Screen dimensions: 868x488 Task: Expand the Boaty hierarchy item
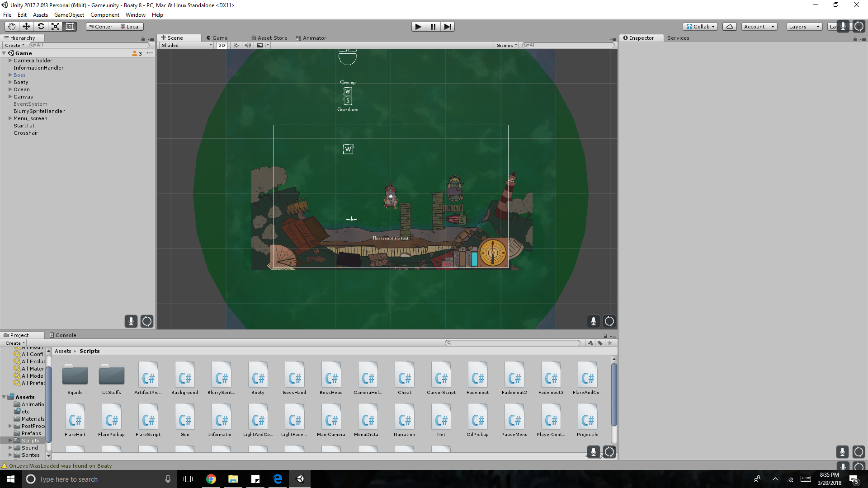10,82
